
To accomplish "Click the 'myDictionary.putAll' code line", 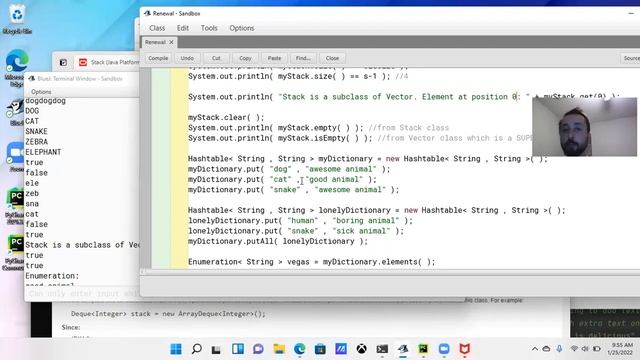I will pyautogui.click(x=278, y=241).
